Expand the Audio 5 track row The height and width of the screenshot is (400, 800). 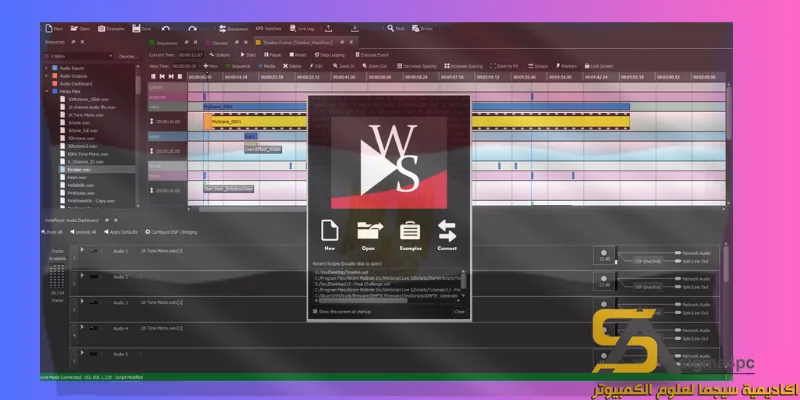coord(82,353)
